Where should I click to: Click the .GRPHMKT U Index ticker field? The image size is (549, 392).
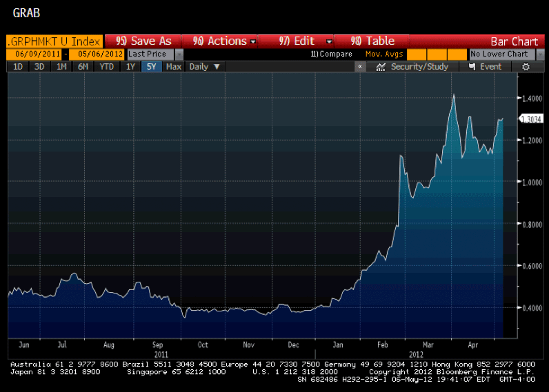click(x=54, y=41)
